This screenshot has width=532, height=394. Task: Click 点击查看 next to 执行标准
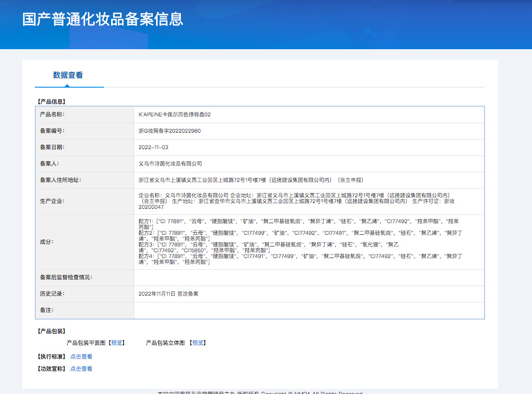(81, 356)
